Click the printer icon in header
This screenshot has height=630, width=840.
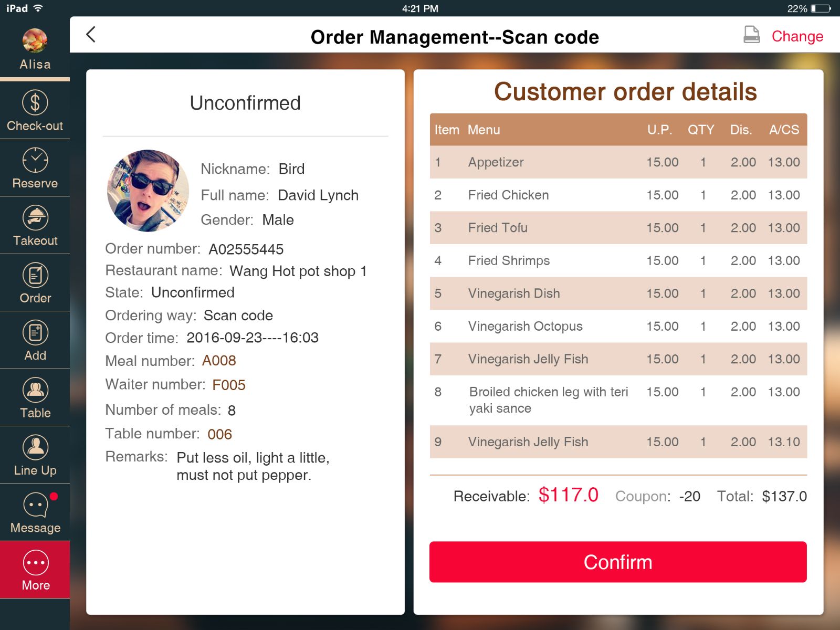click(x=751, y=35)
